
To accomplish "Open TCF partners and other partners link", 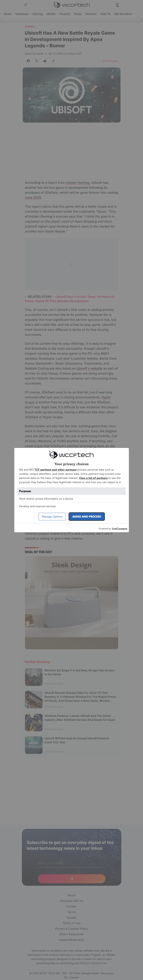I will pyautogui.click(x=55, y=469).
